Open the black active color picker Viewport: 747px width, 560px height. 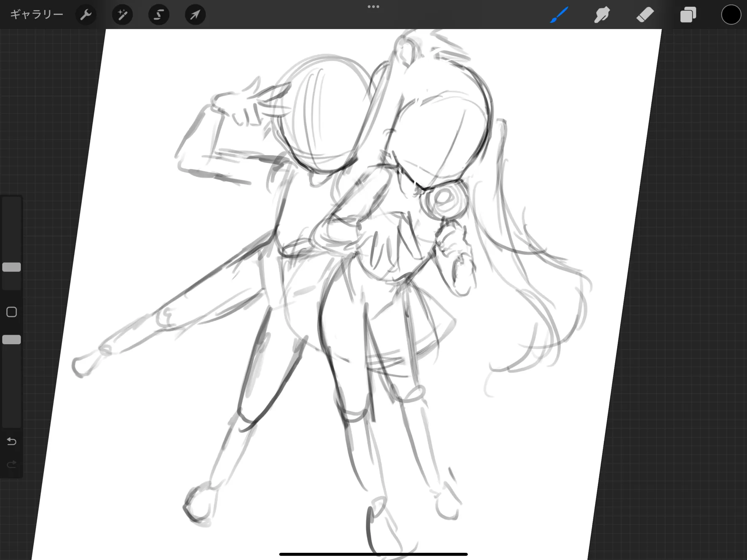pos(731,15)
